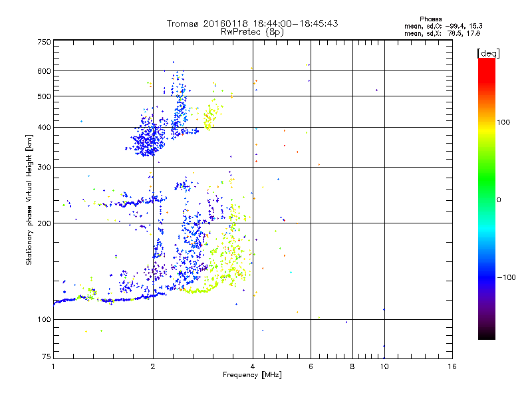The height and width of the screenshot is (399, 532).
Task: Click the colorbar tick label '-100'
Action: point(506,277)
